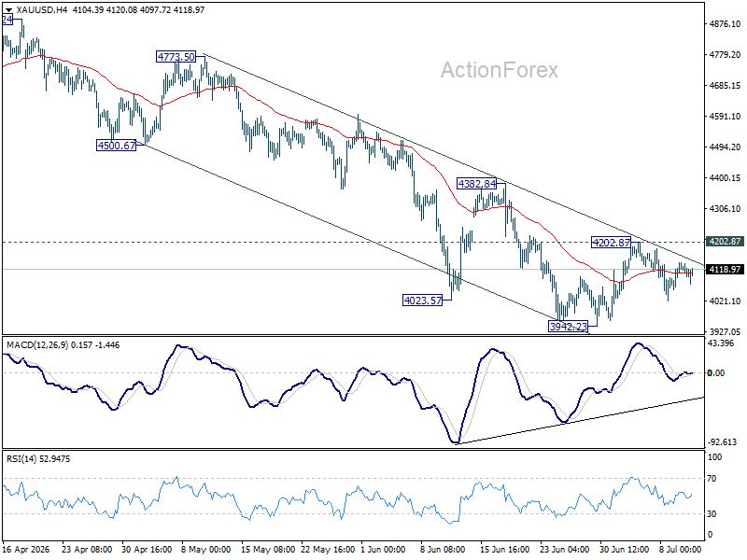Image resolution: width=747 pixels, height=560 pixels.
Task: Select the 4306.10 price axis value
Action: (726, 208)
